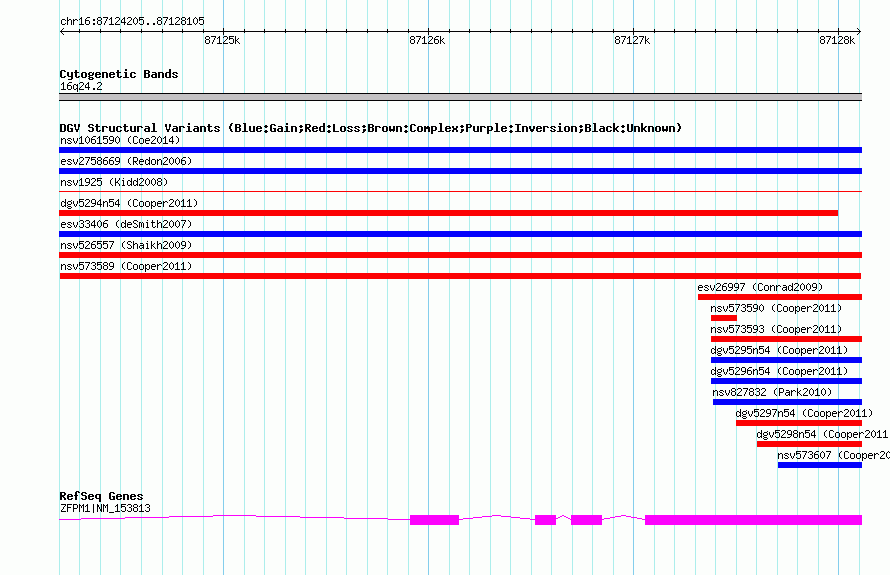Click the small second ZFPM1 exon block
This screenshot has height=575, width=890.
(x=545, y=520)
